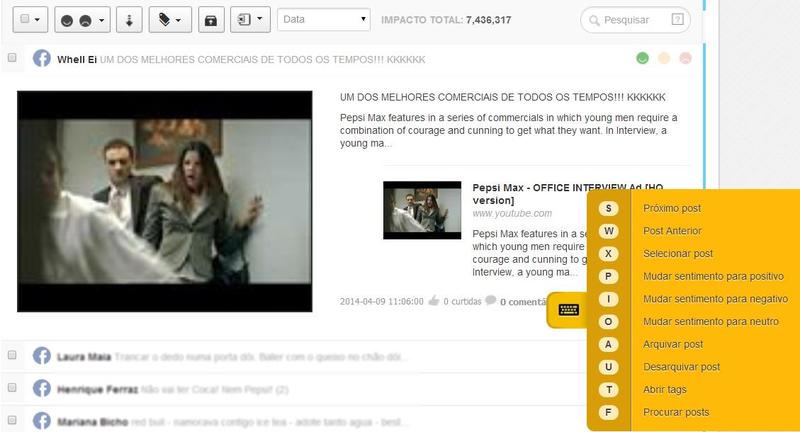This screenshot has height=432, width=800.
Task: Toggle the keyboard shortcuts panel icon
Action: (x=568, y=310)
